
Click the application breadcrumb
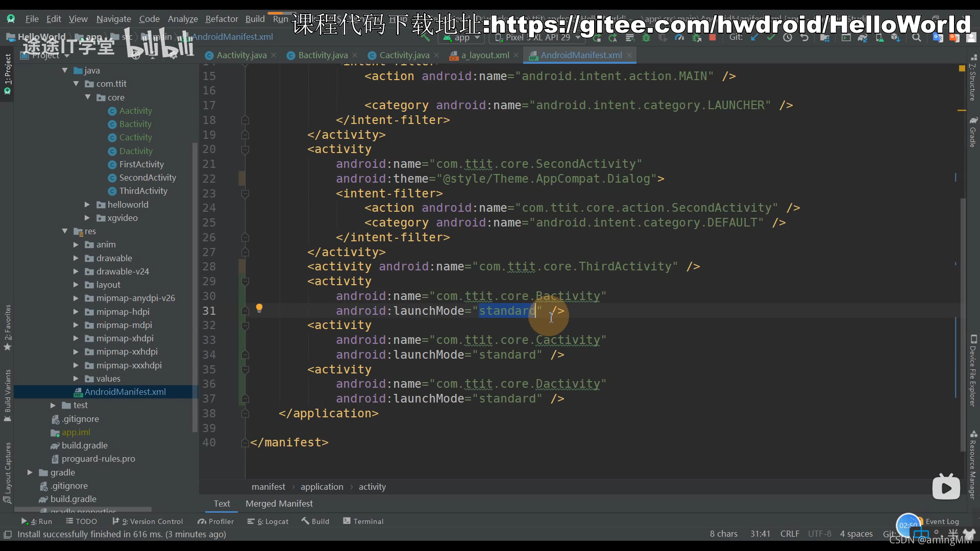322,487
